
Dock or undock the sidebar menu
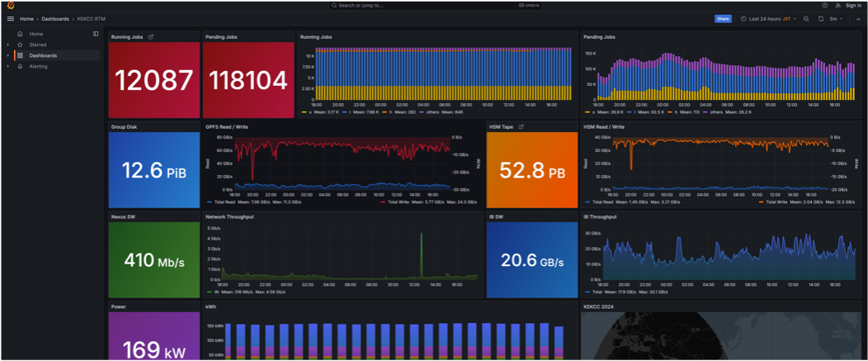[x=96, y=34]
